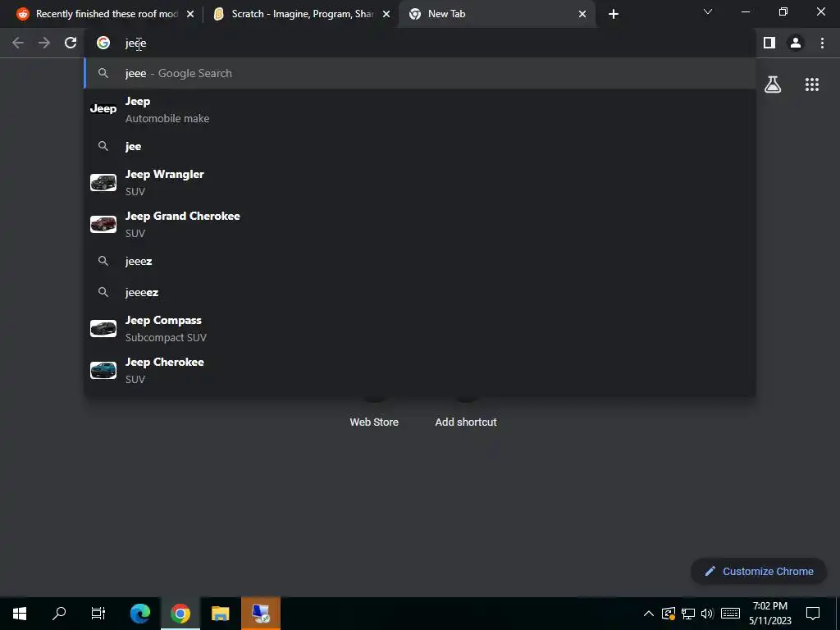Reload the page with refresh icon

(71, 43)
